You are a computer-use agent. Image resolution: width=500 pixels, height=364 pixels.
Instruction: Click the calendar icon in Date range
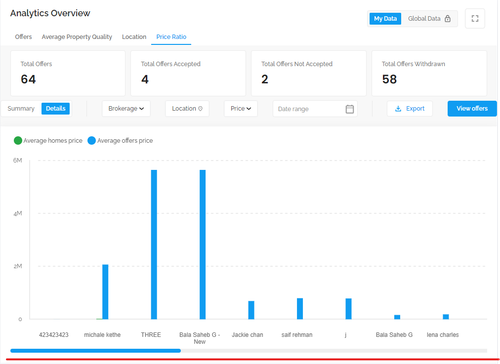(x=350, y=109)
